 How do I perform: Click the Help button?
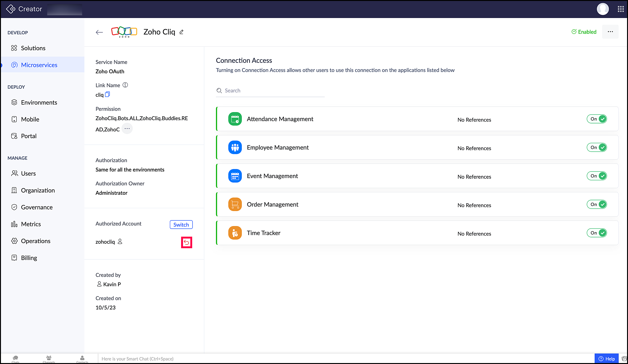(x=607, y=359)
